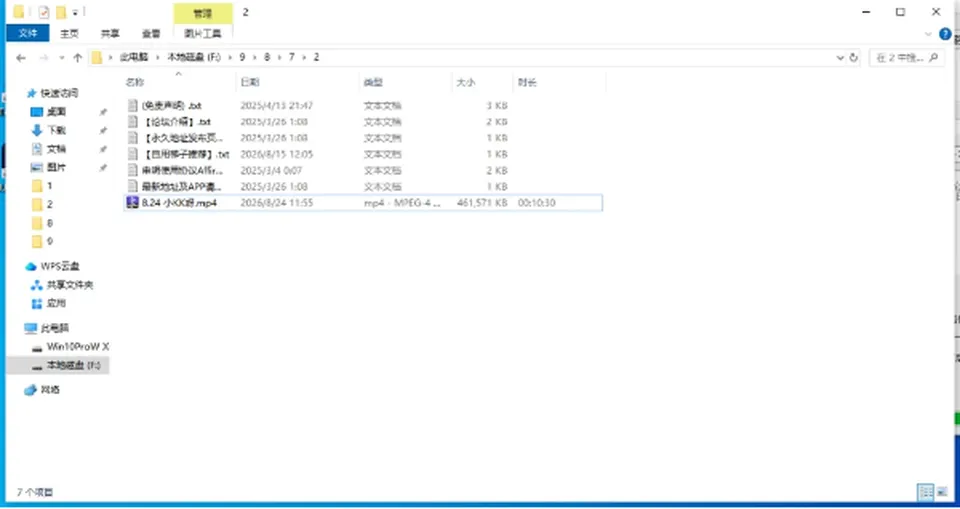Select the text file dated 2026/8/15 12:05
Screen dimensions: 960x509
point(363,154)
